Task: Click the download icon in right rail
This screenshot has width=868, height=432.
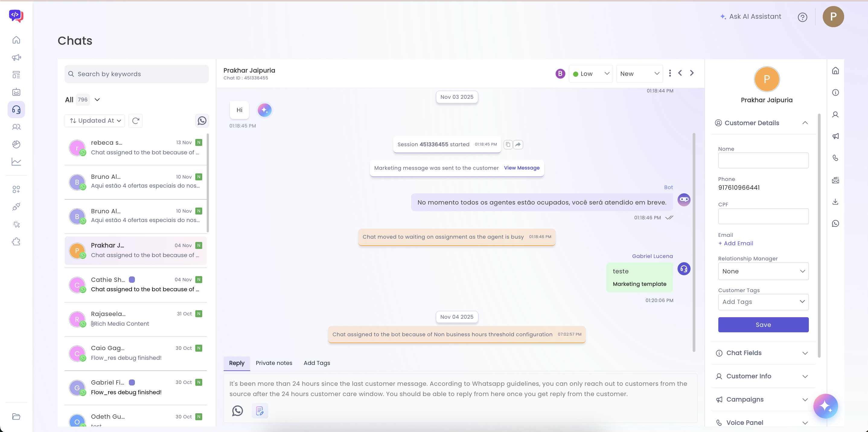Action: (x=835, y=202)
